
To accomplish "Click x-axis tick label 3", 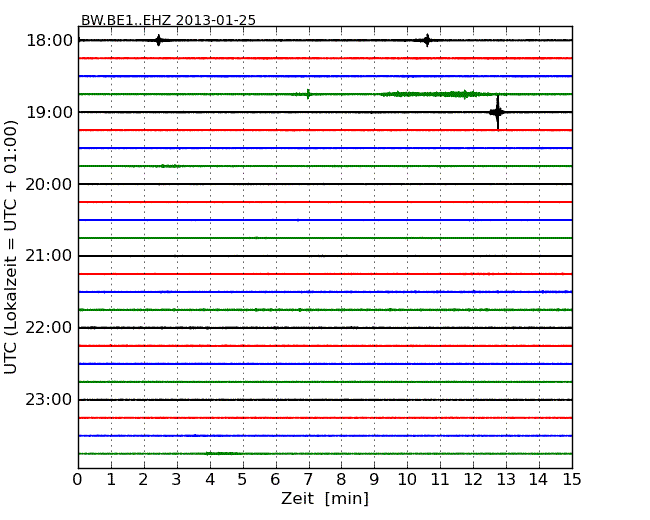I will [177, 479].
